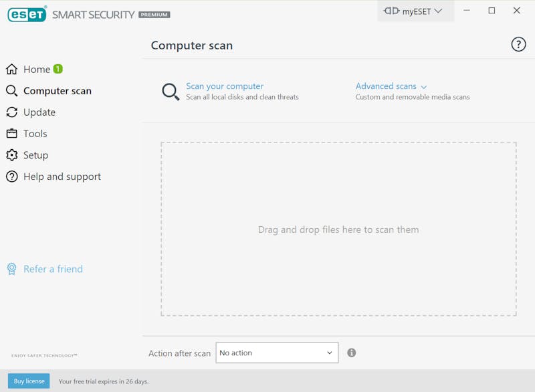Click the Computer scan page heading
535x392 pixels.
point(192,45)
